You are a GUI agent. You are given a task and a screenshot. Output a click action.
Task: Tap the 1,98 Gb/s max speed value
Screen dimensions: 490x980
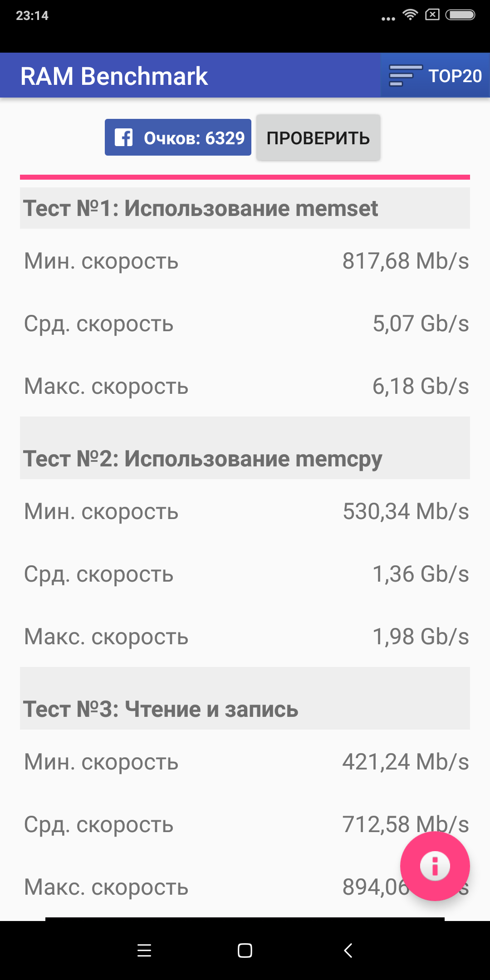[421, 637]
